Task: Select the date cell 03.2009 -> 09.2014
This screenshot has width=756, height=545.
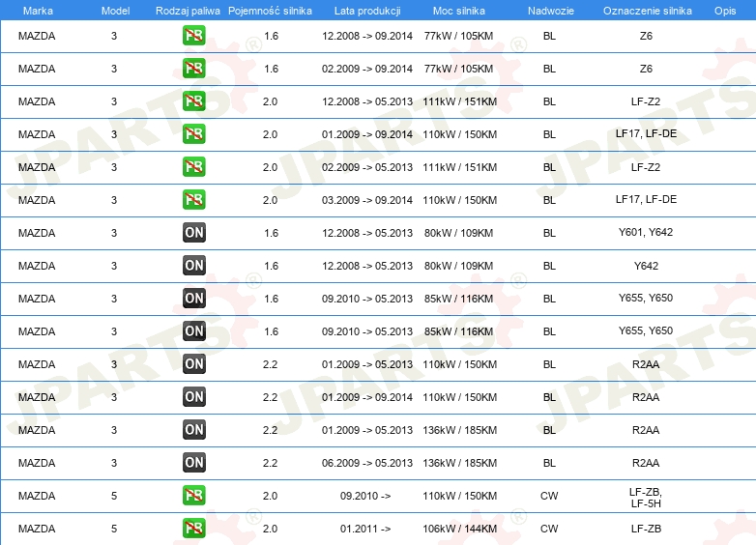Action: [367, 200]
